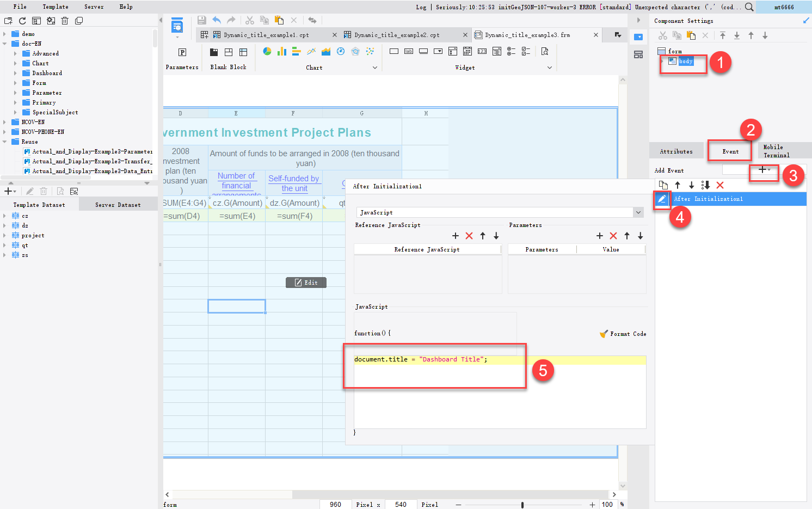Click the Redo arrow icon
This screenshot has width=812, height=509.
tap(231, 20)
